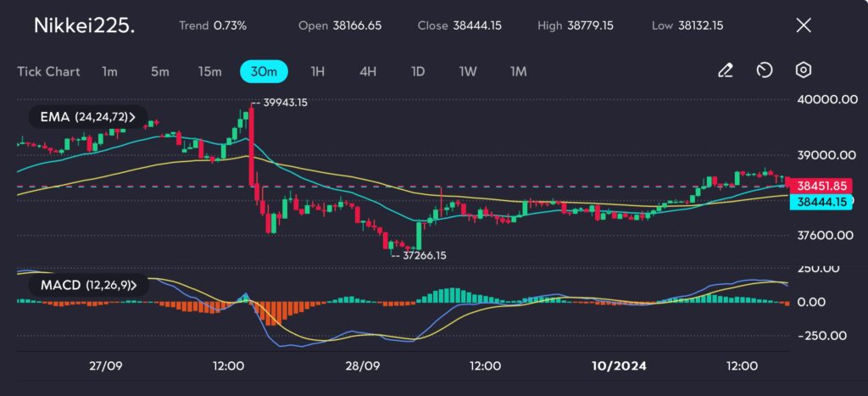This screenshot has width=868, height=396.
Task: Click the chart reset clock icon
Action: click(x=764, y=71)
